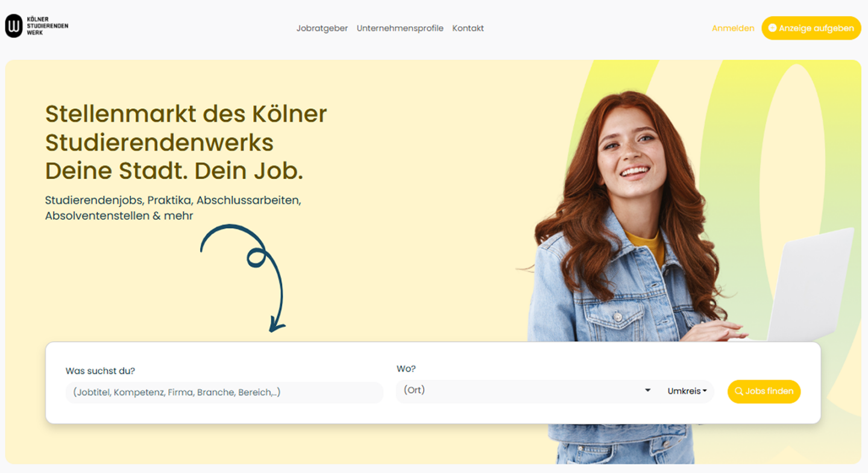Click into the (Ort) location field
Image resolution: width=868 pixels, height=473 pixels.
click(518, 390)
